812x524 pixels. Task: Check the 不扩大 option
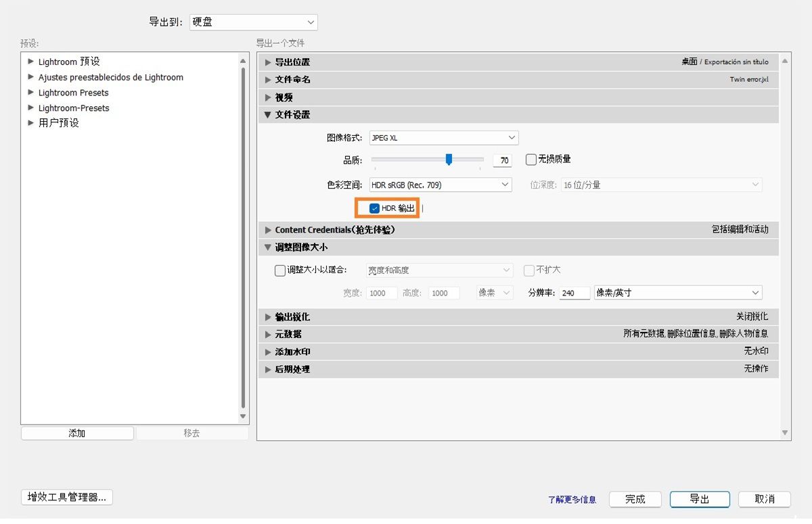(x=528, y=270)
